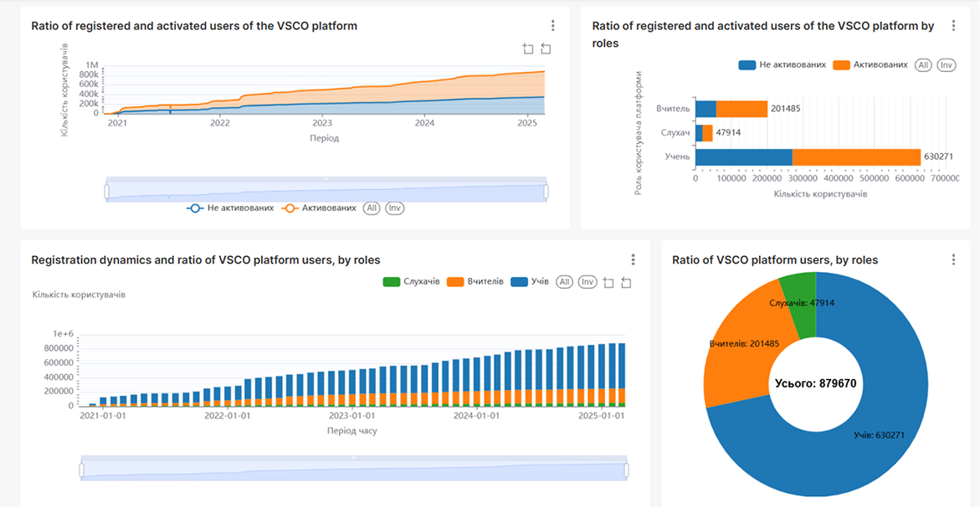Toggle 'Слухачів' series in the Registration dynamics legend
This screenshot has height=508, width=980.
point(411,282)
